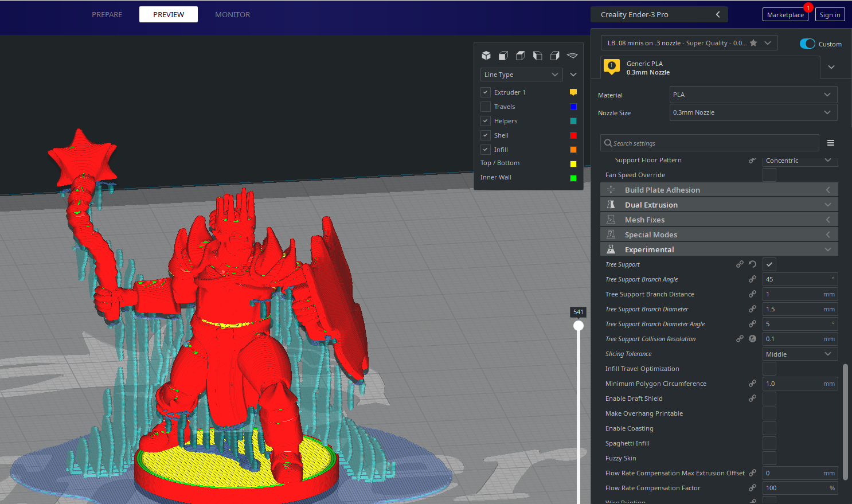
Task: Open the Nozzle Size dropdown
Action: coord(753,112)
